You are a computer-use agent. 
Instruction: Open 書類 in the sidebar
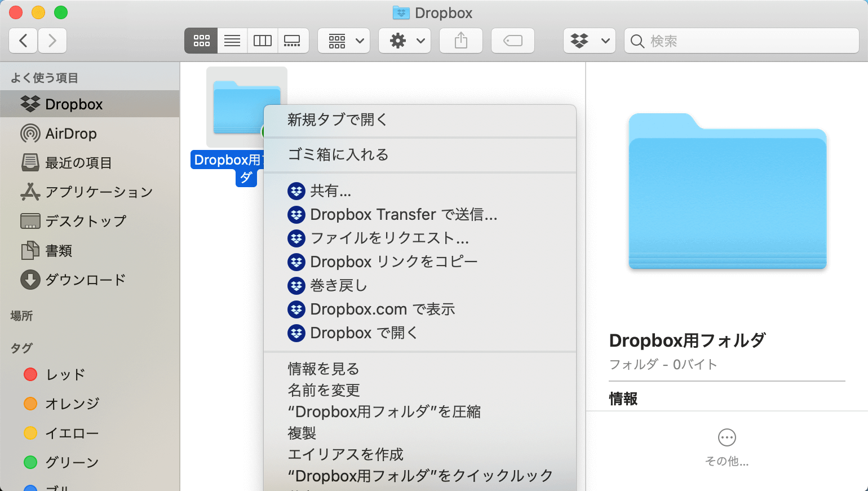(x=90, y=250)
